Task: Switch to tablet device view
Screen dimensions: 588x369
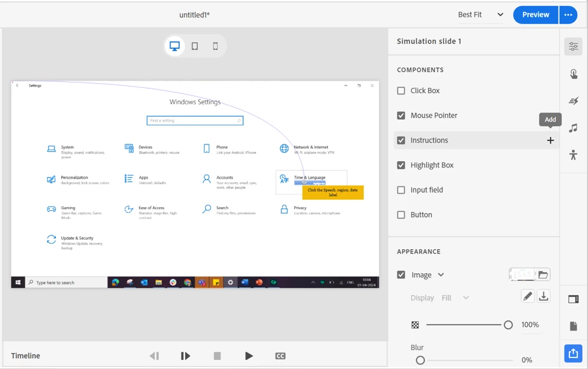Action: click(195, 46)
